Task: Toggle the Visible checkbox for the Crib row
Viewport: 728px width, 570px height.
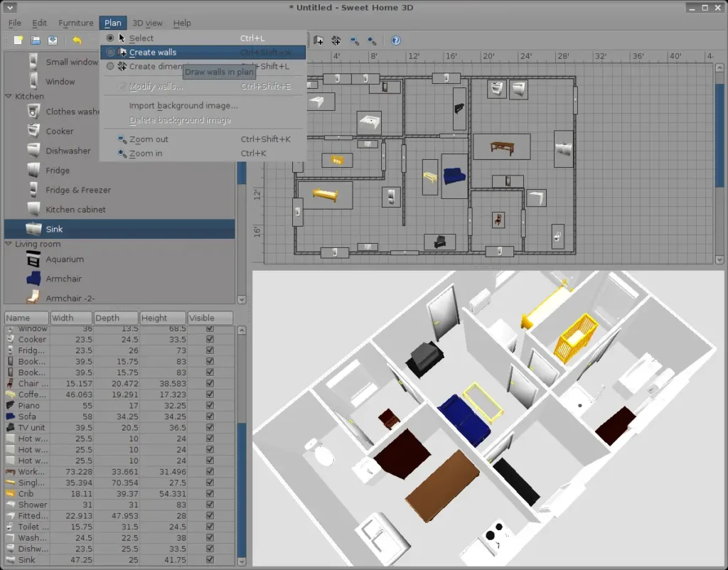Action: 210,494
